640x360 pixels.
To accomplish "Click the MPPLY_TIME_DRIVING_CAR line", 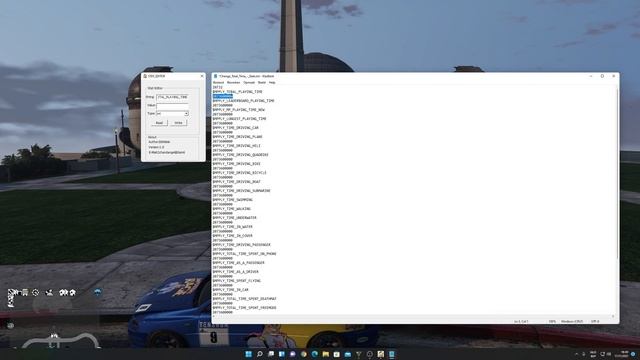I will coord(236,128).
